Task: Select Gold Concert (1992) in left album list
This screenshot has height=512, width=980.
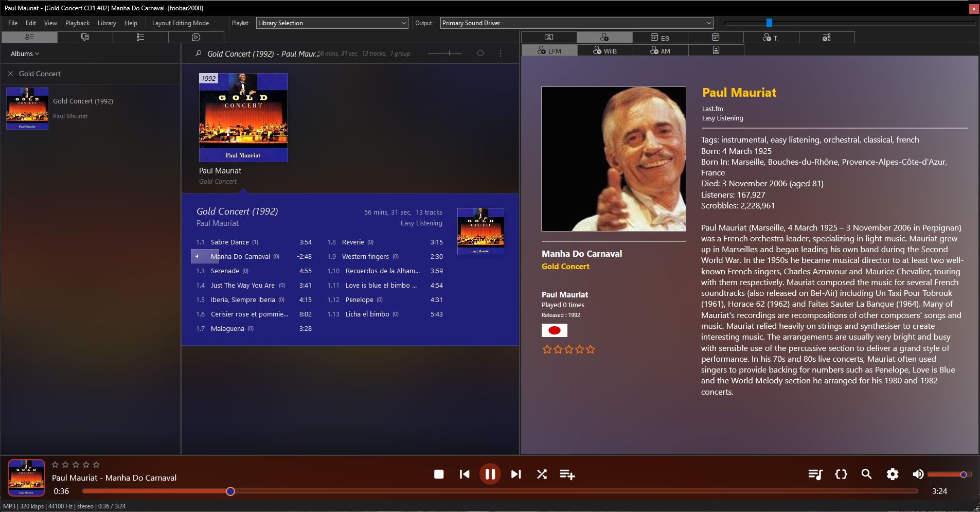Action: (90, 108)
